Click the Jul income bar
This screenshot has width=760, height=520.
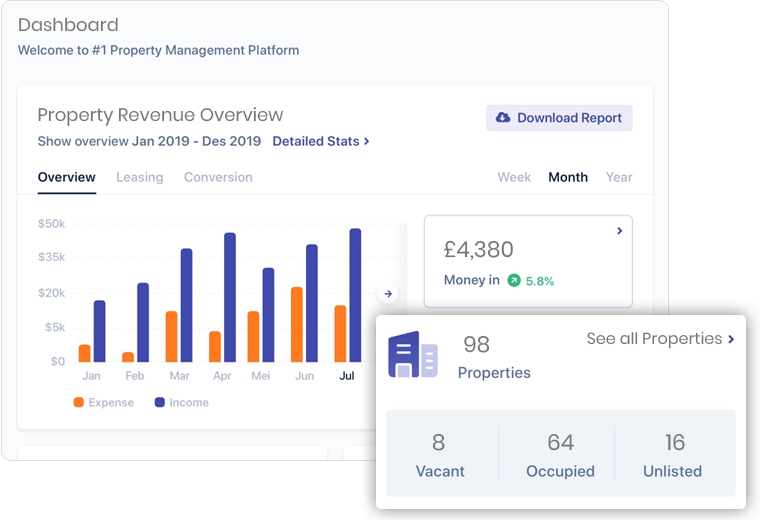tap(355, 295)
